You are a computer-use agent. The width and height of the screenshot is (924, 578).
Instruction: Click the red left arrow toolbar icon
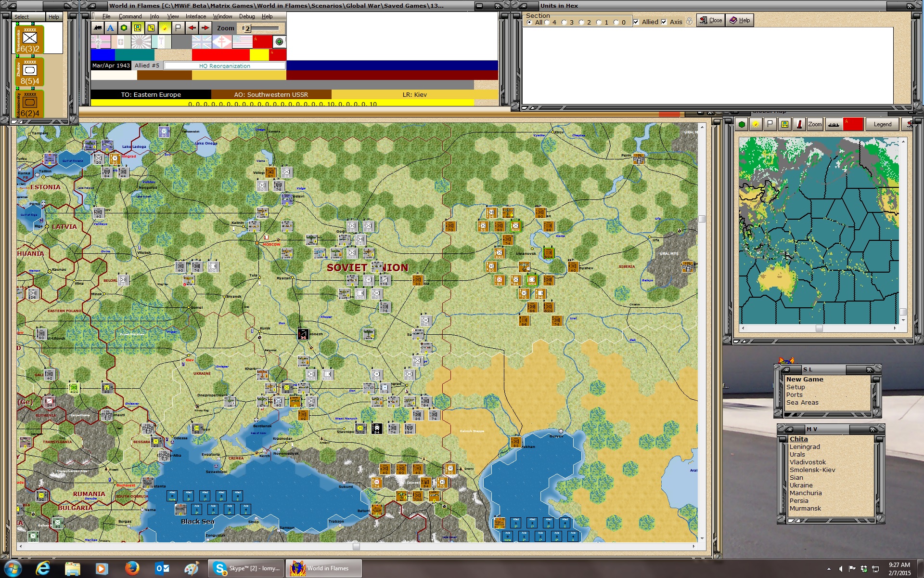(192, 28)
